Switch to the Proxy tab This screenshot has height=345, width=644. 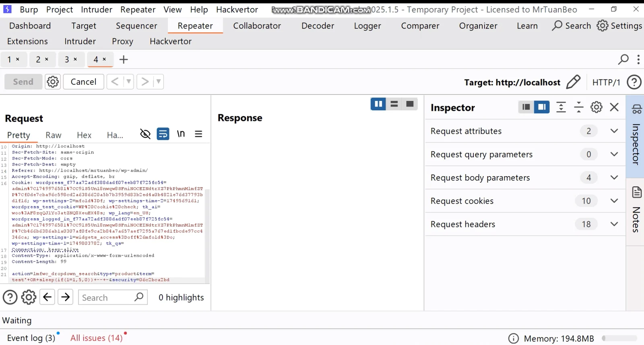(x=122, y=42)
